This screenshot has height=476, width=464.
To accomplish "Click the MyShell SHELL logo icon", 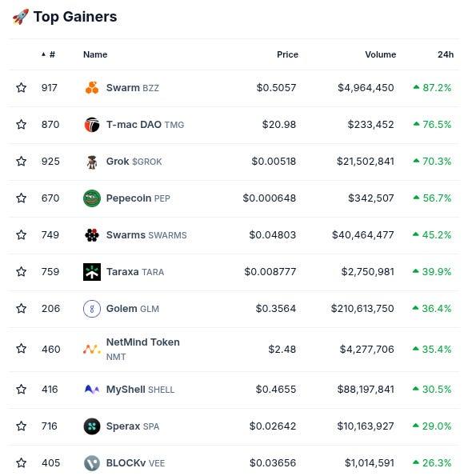I will pos(92,390).
